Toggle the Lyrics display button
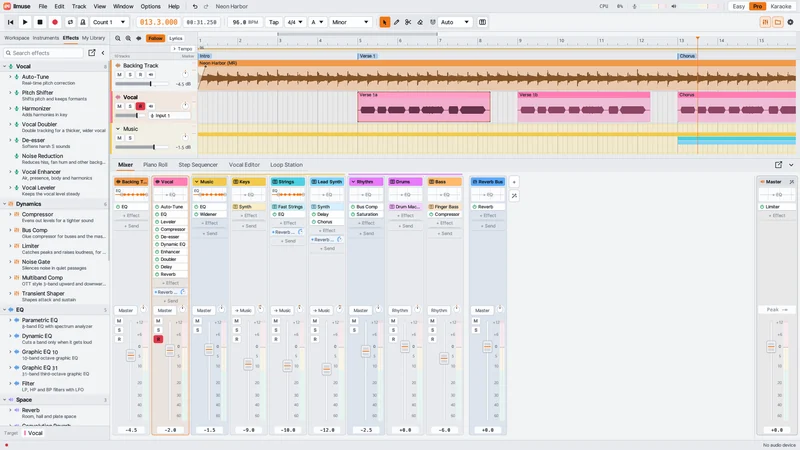 [176, 38]
